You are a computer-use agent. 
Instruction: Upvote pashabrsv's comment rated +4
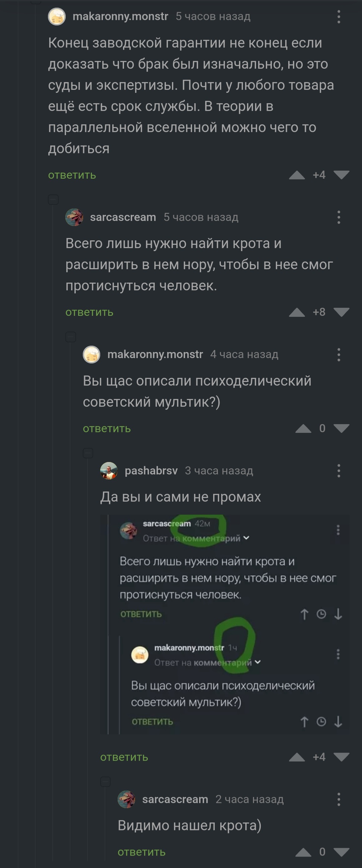click(x=297, y=757)
